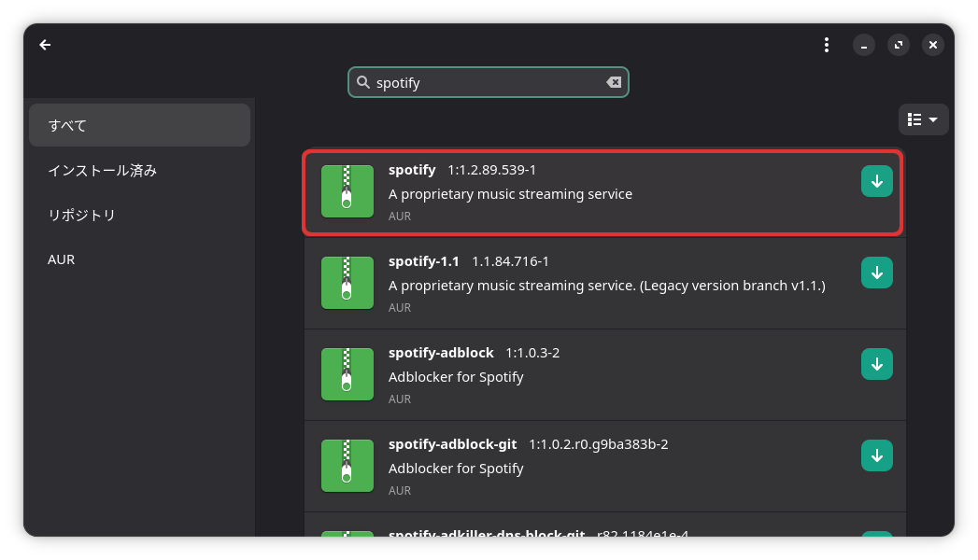Screen dimensions: 978x560
Task: Click into the spotify search field
Action: coord(488,82)
